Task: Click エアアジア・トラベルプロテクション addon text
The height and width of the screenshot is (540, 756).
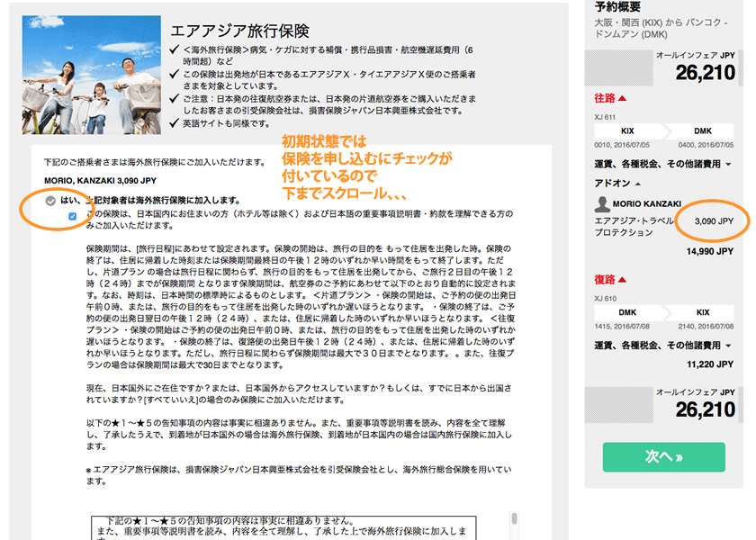Action: click(x=634, y=227)
